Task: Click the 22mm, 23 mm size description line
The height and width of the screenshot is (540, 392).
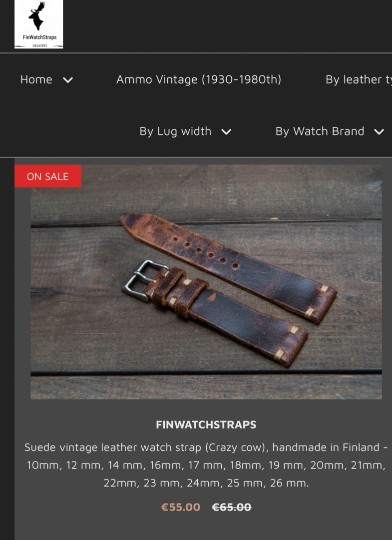Action: pyautogui.click(x=206, y=483)
